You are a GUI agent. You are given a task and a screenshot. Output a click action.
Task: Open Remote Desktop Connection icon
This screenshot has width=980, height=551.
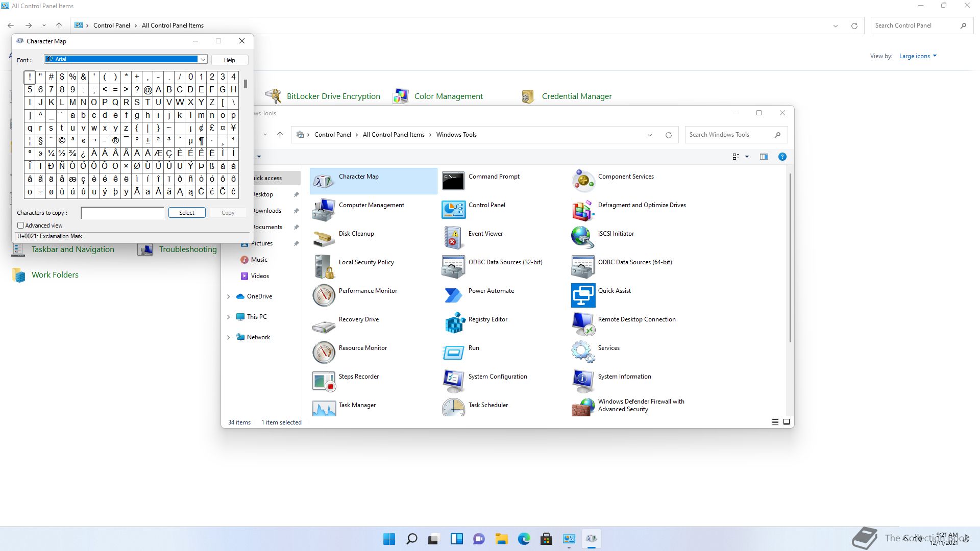pos(583,323)
